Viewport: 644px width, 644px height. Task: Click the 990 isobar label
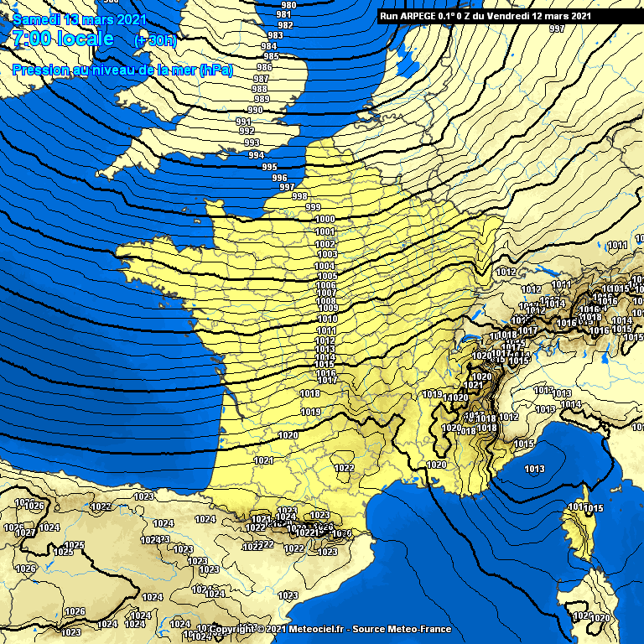(255, 110)
